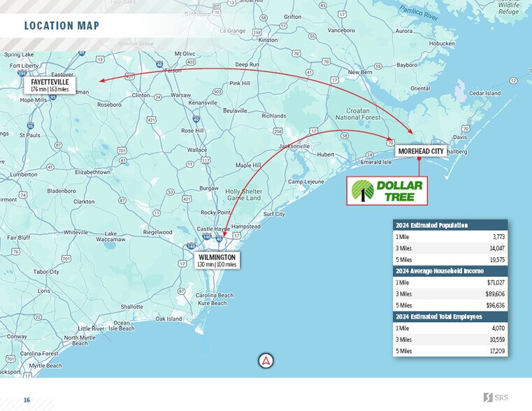The width and height of the screenshot is (532, 411).
Task: Select the 1 Mile income value $71,027
Action: pos(495,282)
